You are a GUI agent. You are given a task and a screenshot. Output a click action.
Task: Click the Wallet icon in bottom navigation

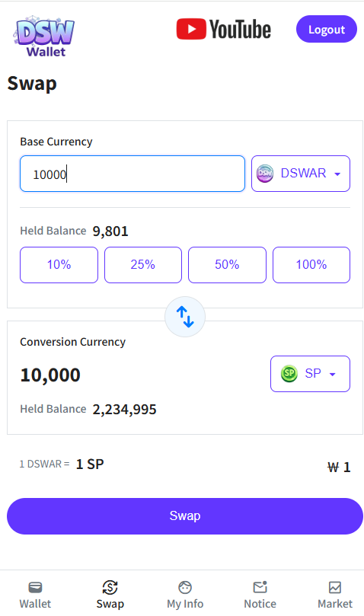(35, 587)
